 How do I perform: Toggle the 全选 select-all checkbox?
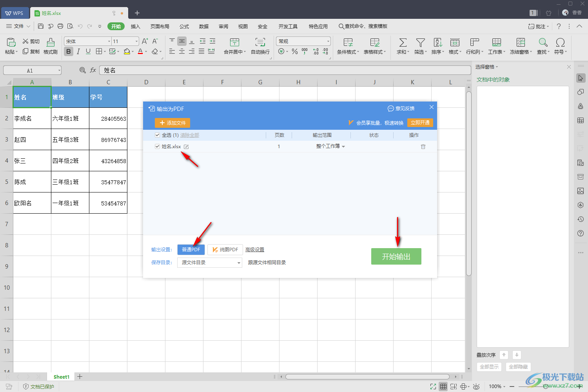(x=157, y=135)
